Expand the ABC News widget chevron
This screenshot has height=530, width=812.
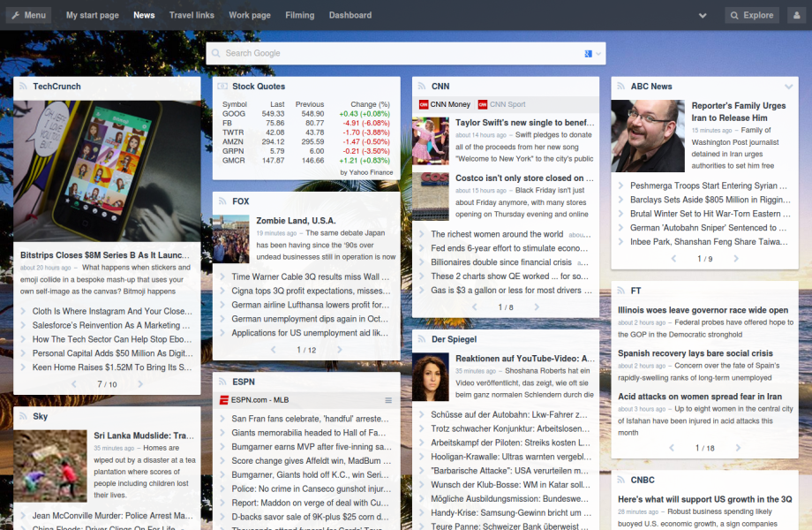tap(789, 87)
